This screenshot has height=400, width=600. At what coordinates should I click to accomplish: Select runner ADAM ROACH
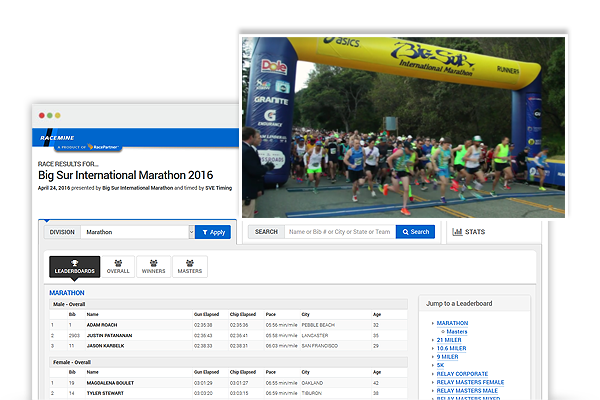102,325
